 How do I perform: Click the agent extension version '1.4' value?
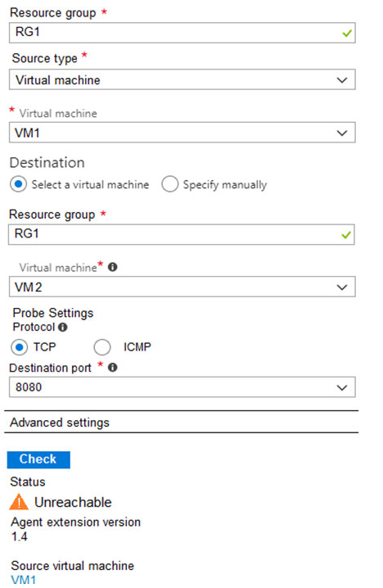[19, 536]
